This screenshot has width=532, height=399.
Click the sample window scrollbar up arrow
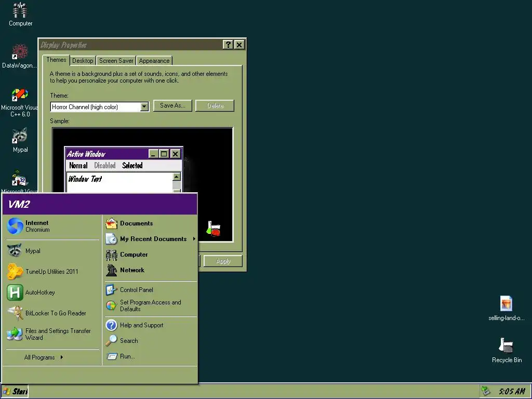(x=177, y=177)
